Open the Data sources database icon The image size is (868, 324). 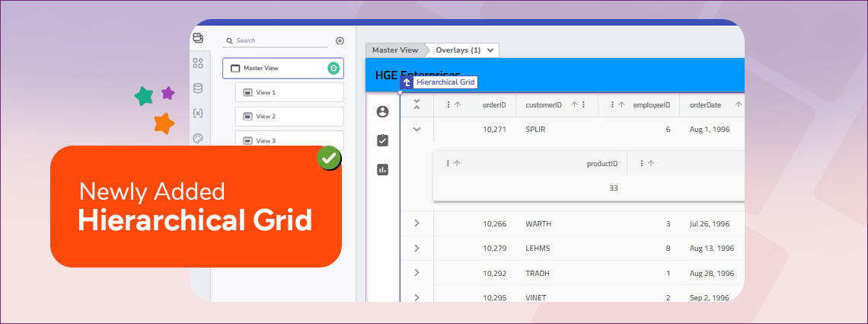[x=198, y=88]
